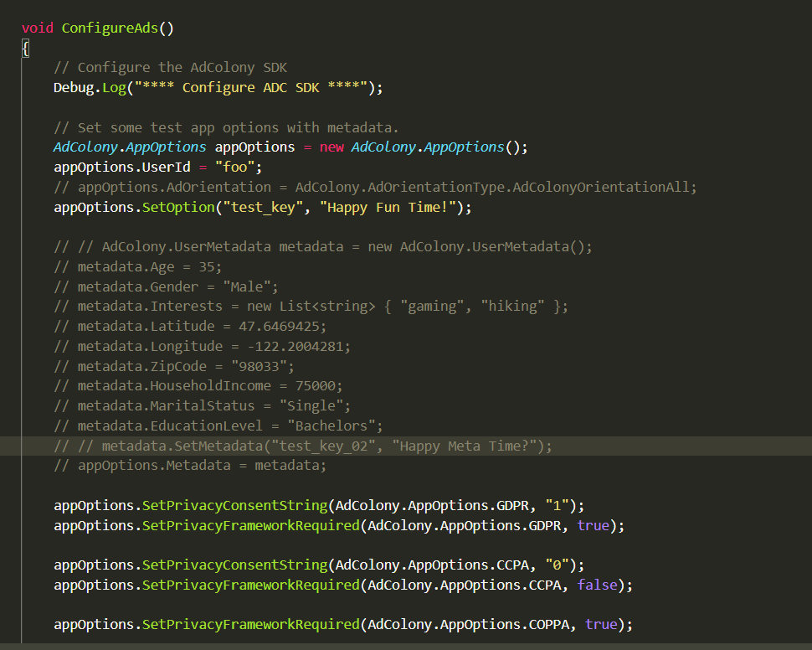Click the 'false' value on the CCPA line
This screenshot has width=812, height=650.
597,586
